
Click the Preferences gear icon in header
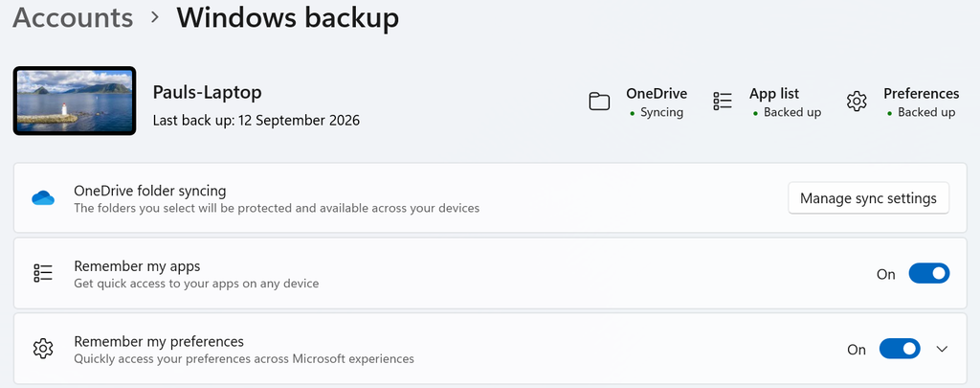coord(857,102)
